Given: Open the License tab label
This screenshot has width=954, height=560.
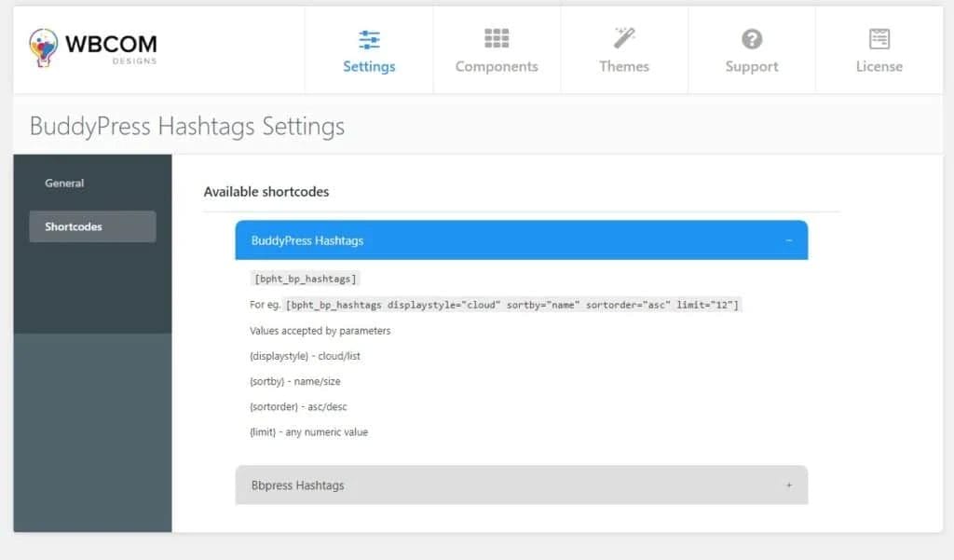Looking at the screenshot, I should pos(879,67).
